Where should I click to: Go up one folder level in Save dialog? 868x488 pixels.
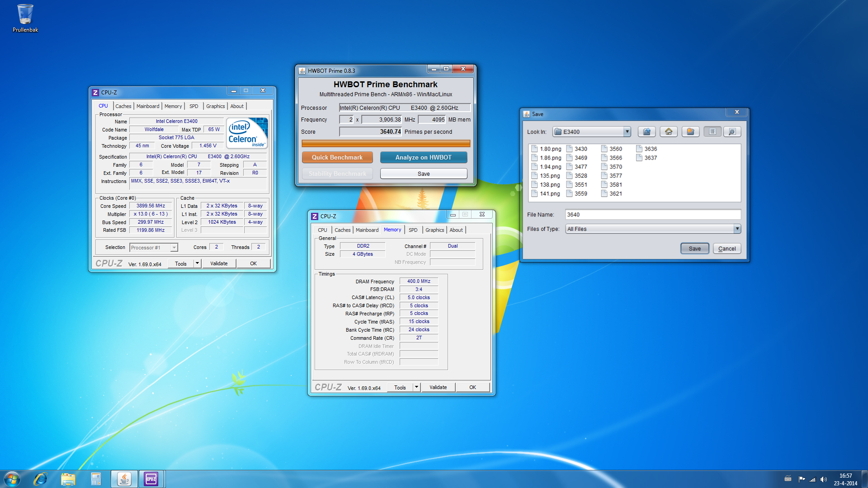click(646, 131)
